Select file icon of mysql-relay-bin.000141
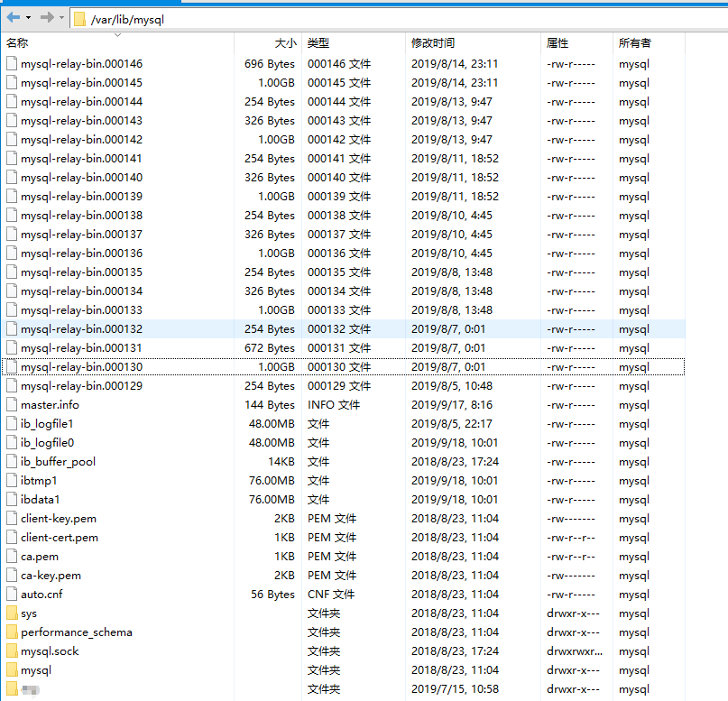Screen dimensions: 728x701 pos(12,158)
